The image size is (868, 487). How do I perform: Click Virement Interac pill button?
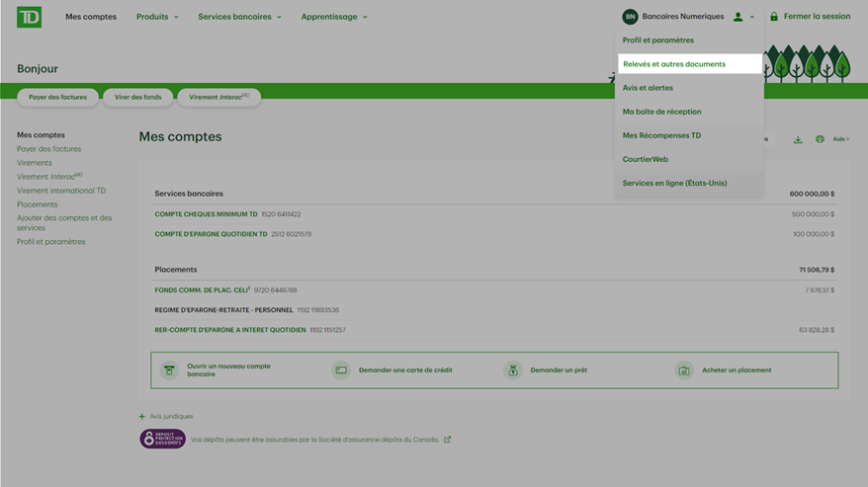(x=219, y=97)
